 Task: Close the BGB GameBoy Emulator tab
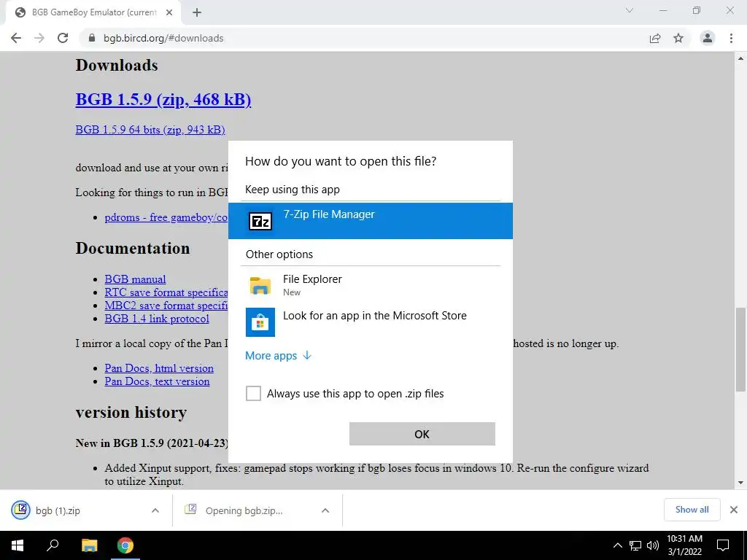tap(169, 12)
